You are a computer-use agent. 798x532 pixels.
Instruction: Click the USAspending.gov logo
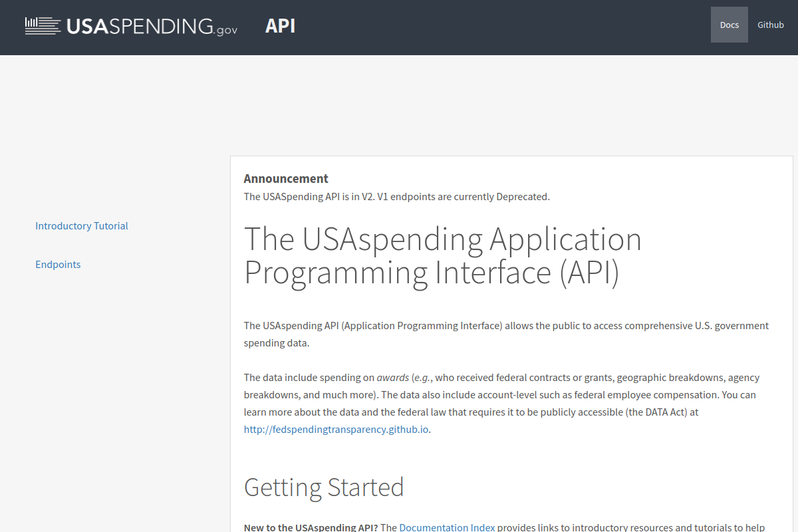(x=131, y=26)
